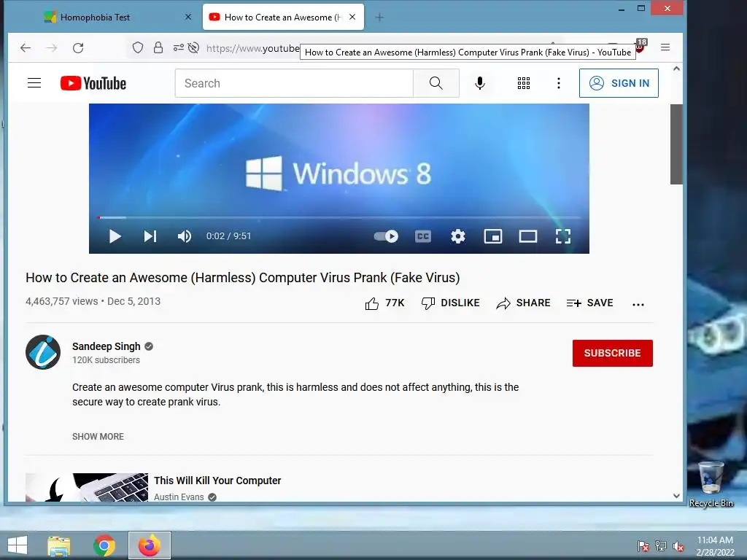Go to YouTube home via logo
Screen dimensions: 747x560
coord(93,83)
